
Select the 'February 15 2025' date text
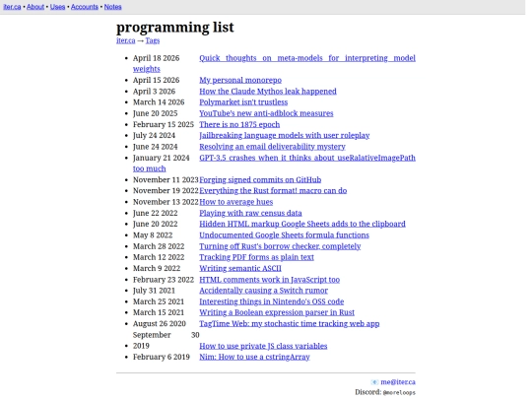tap(164, 124)
